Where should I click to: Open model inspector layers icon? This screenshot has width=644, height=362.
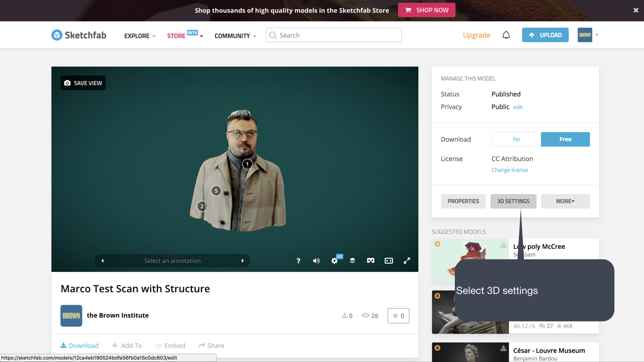352,261
